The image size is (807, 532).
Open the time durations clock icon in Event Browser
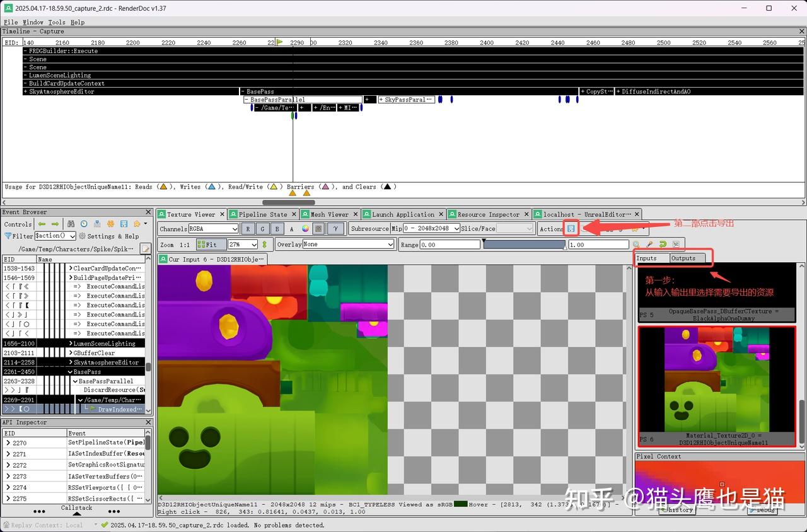[84, 223]
